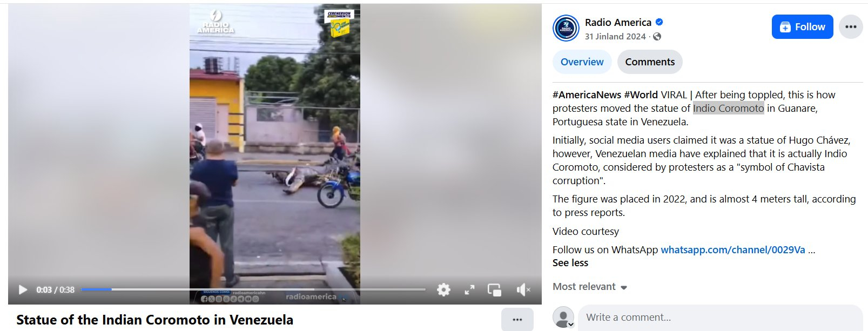Unmute the video sound
Screen dimensions: 868x331
tap(523, 290)
